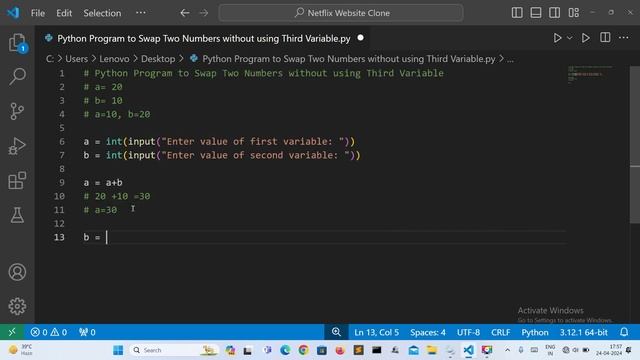
Task: Open the Customize Layout icon
Action: click(x=573, y=13)
